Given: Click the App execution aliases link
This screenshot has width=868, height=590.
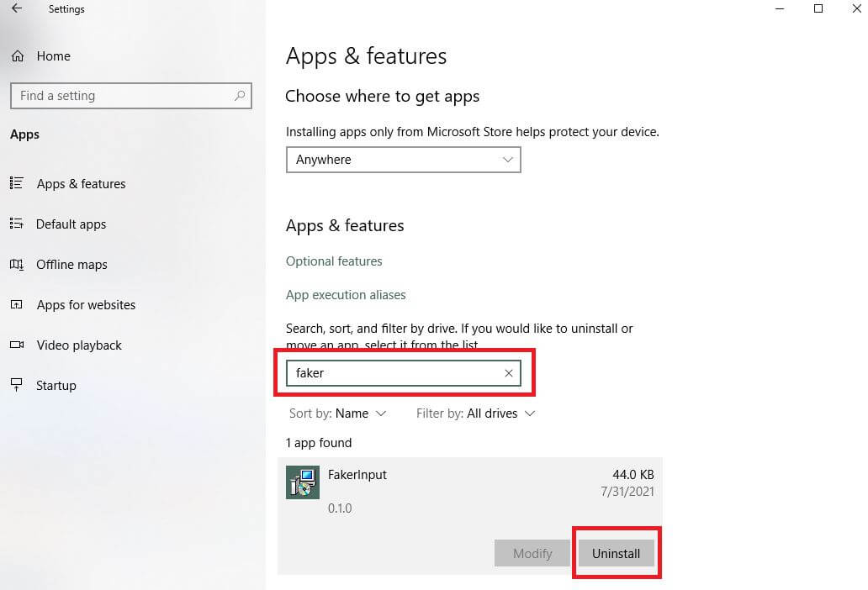Looking at the screenshot, I should [x=346, y=295].
